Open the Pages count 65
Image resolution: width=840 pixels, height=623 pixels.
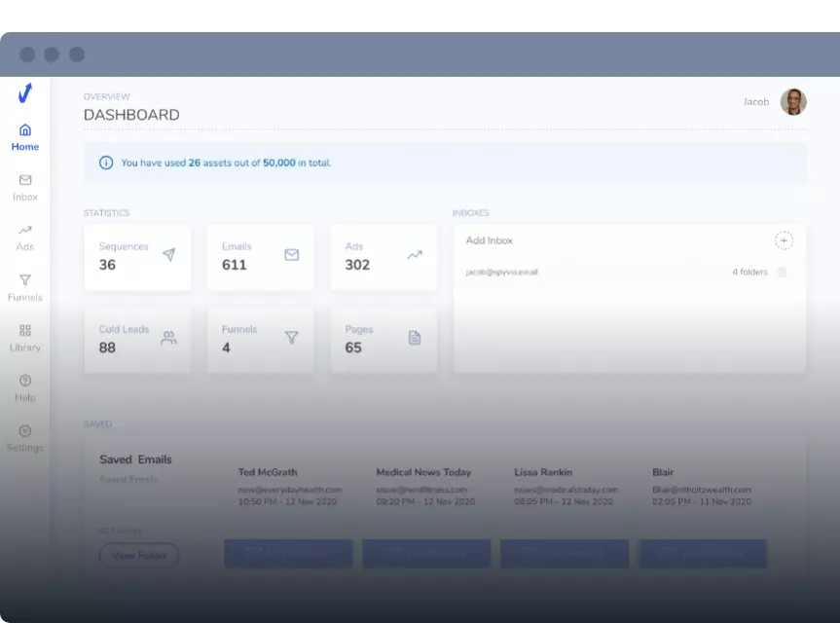353,348
